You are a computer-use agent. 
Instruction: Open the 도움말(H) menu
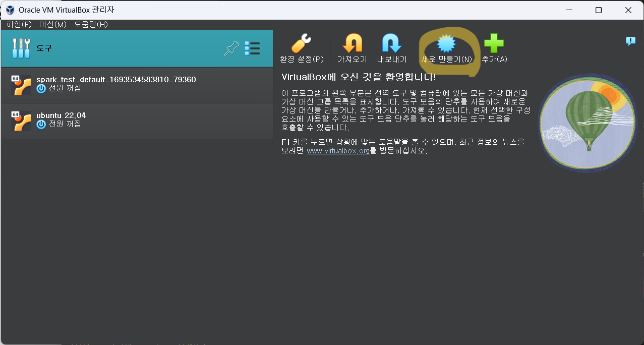point(91,24)
